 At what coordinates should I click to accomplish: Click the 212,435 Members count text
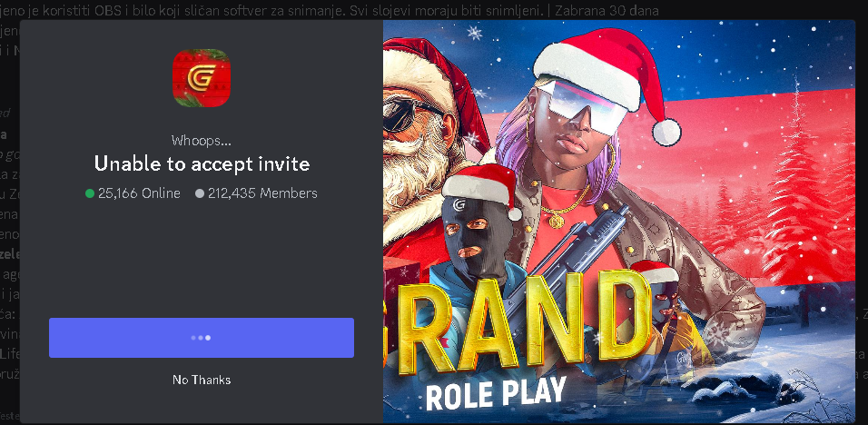tap(262, 193)
